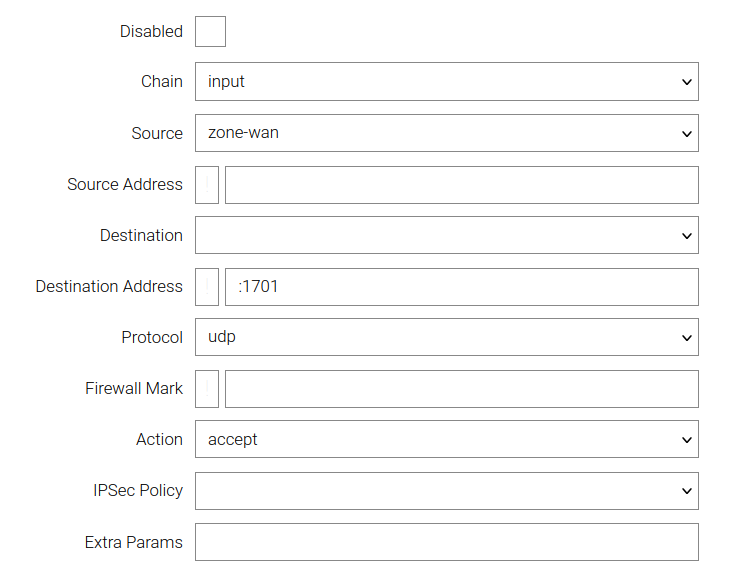Open the Source dropdown showing zone-wan
Screen dimensions: 733x587
(x=446, y=133)
